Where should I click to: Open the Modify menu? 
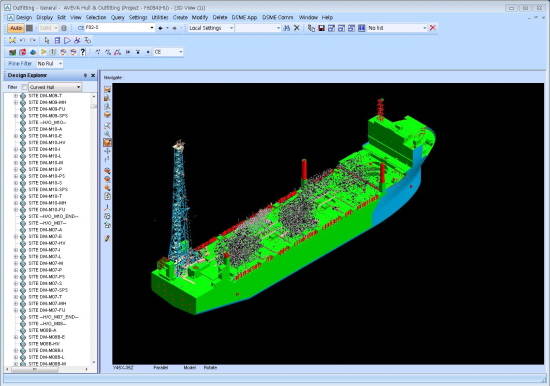click(x=200, y=17)
